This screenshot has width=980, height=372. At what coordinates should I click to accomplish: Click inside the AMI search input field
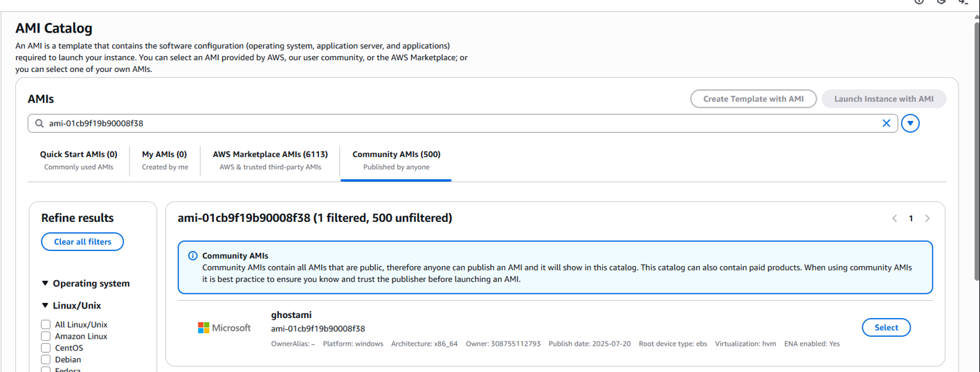pyautogui.click(x=457, y=124)
